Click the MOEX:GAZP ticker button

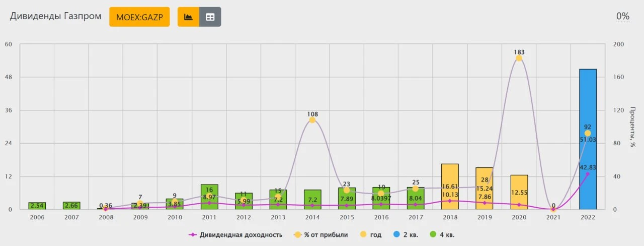click(x=139, y=17)
